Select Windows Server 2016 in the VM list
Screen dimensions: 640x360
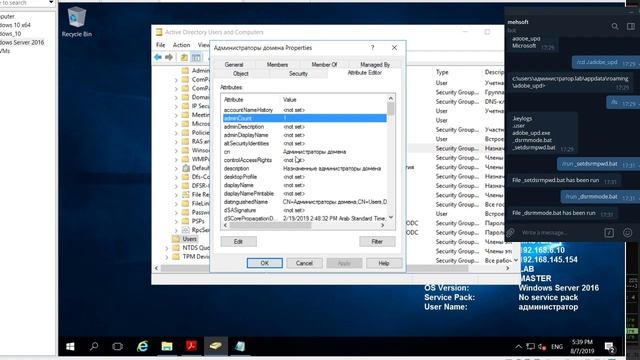tap(22, 42)
